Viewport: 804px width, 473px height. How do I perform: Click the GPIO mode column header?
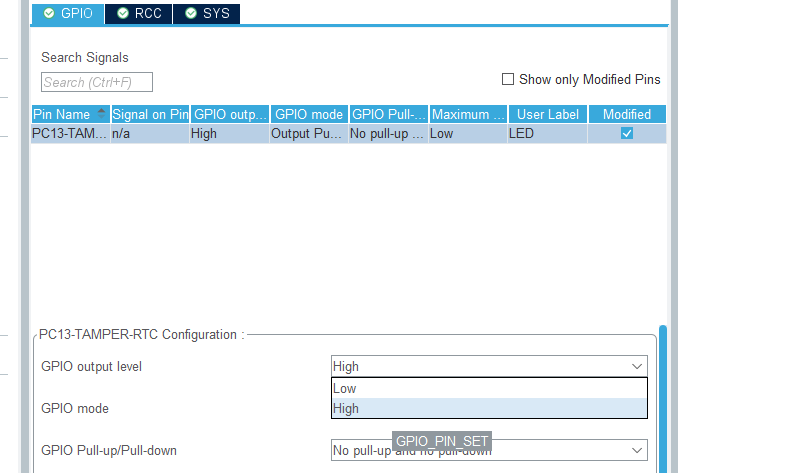tap(308, 114)
